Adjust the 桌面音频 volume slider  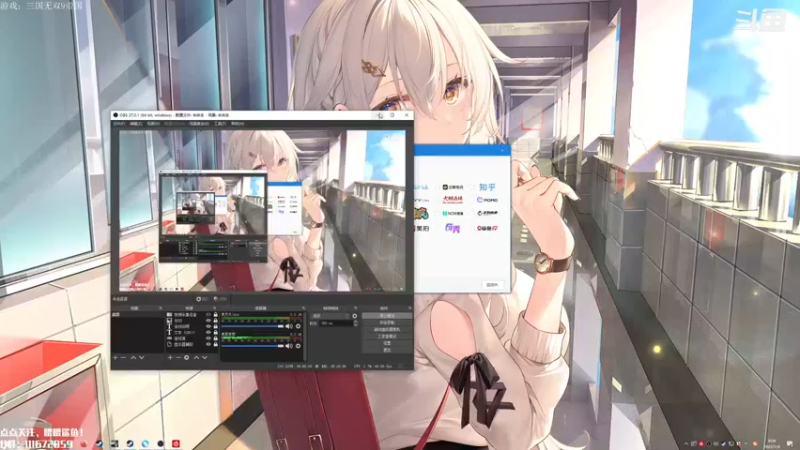[253, 346]
